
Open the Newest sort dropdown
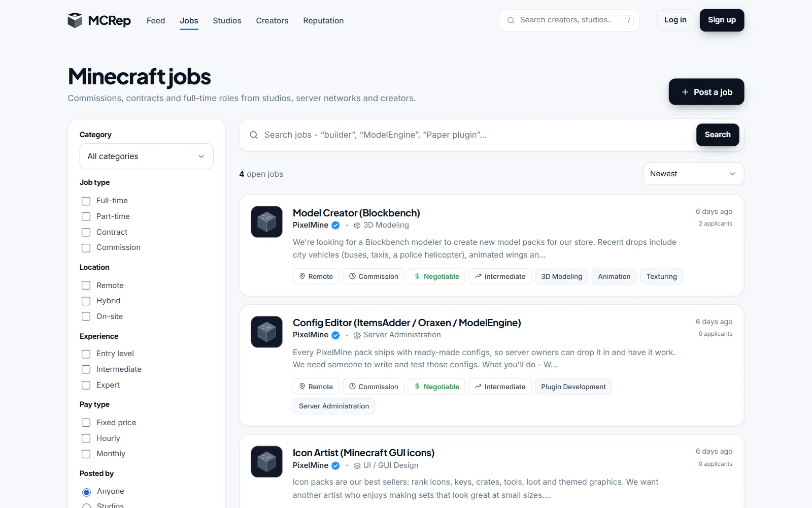point(693,174)
